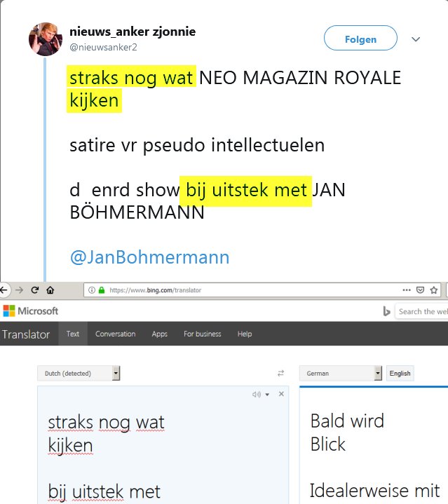
Task: Open the Apps tab in Translator
Action: 160,334
